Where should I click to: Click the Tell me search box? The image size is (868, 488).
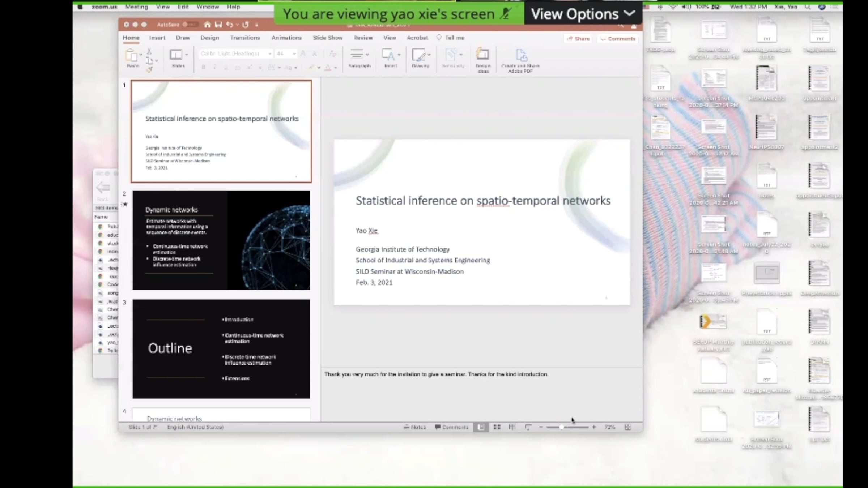click(451, 38)
